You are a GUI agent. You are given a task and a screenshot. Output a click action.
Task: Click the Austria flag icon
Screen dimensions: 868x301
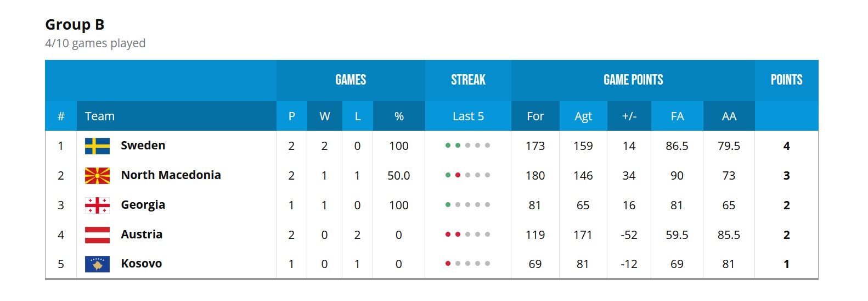(x=97, y=235)
